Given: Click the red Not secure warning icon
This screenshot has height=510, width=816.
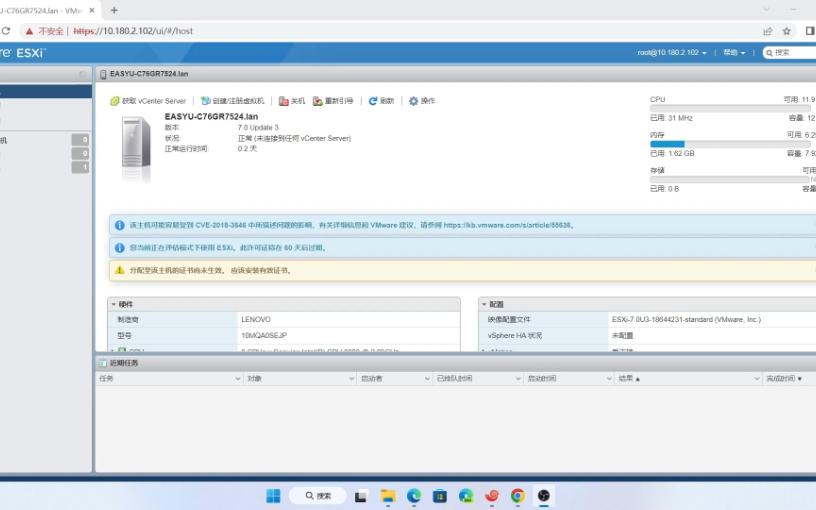Looking at the screenshot, I should (x=29, y=31).
